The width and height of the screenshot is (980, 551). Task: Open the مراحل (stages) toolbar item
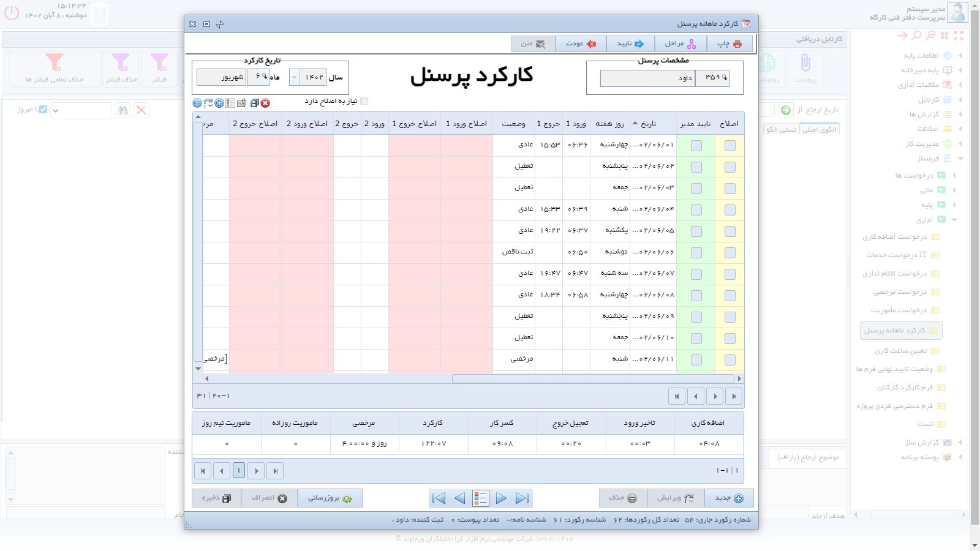click(x=681, y=43)
